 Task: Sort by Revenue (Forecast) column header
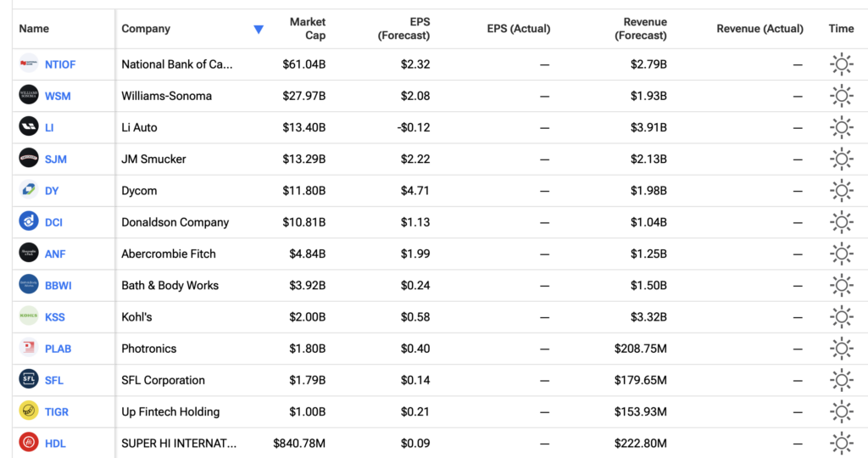[641, 28]
